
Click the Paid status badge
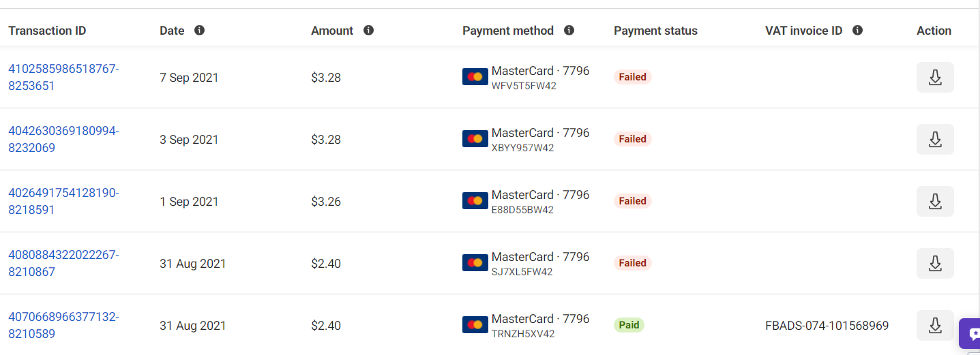click(x=629, y=325)
